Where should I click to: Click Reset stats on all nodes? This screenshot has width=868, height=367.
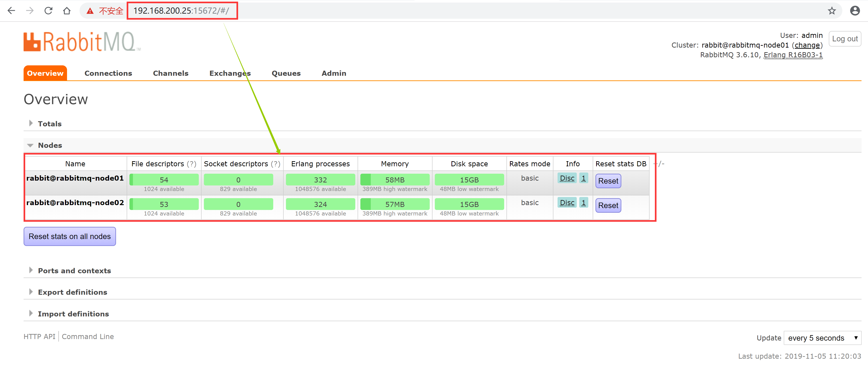(x=69, y=236)
